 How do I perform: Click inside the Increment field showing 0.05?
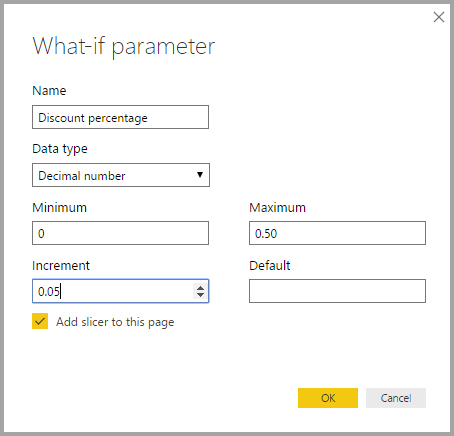tap(113, 291)
